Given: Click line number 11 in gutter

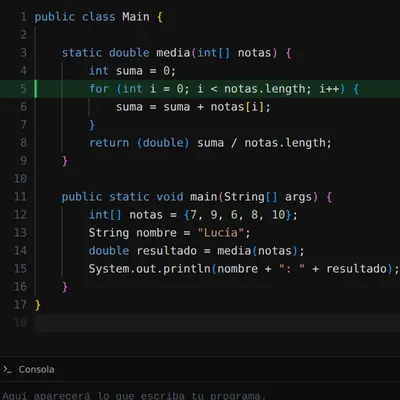Looking at the screenshot, I should pyautogui.click(x=20, y=197).
